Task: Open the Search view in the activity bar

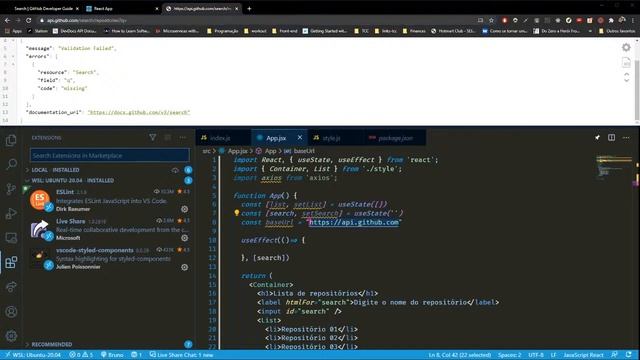Action: coord(11,164)
